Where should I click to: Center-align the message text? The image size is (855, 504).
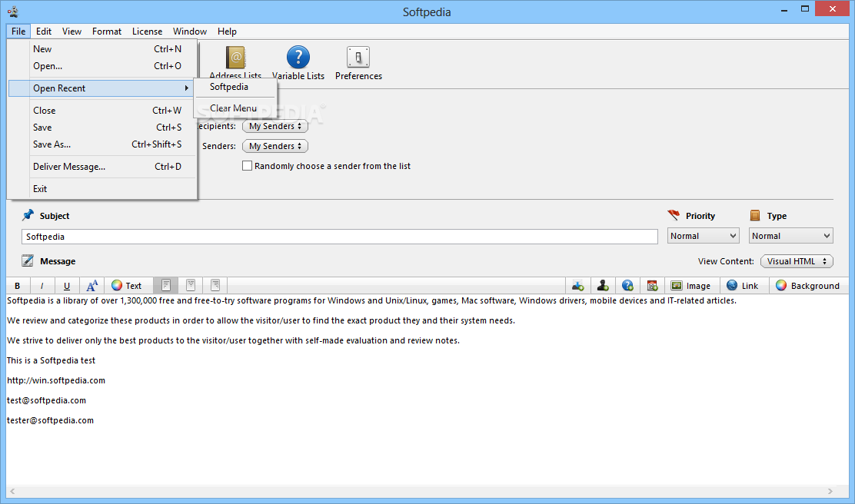pyautogui.click(x=191, y=286)
